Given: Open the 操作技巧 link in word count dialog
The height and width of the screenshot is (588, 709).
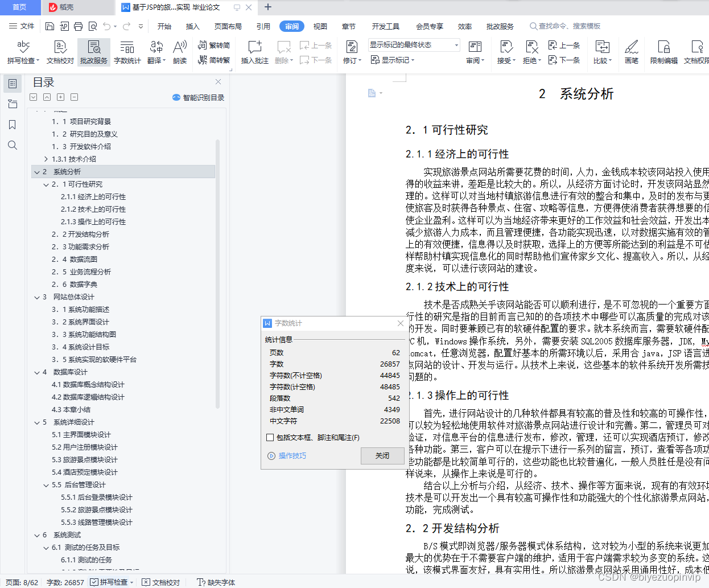Looking at the screenshot, I should point(287,456).
